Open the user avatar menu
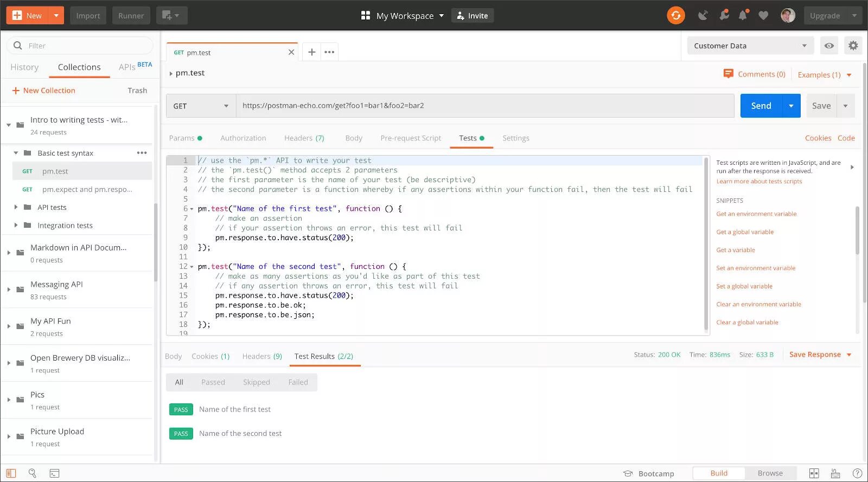The width and height of the screenshot is (868, 482). pos(788,15)
